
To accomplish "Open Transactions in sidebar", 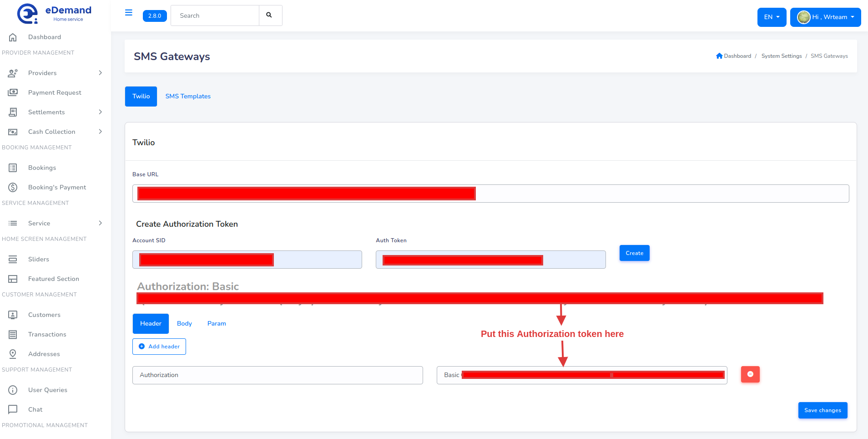I will tap(47, 334).
